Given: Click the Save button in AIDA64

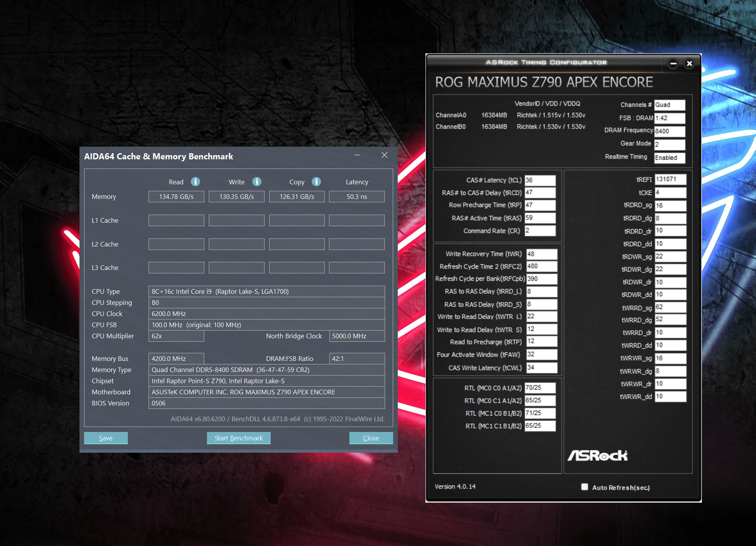Looking at the screenshot, I should (x=106, y=438).
